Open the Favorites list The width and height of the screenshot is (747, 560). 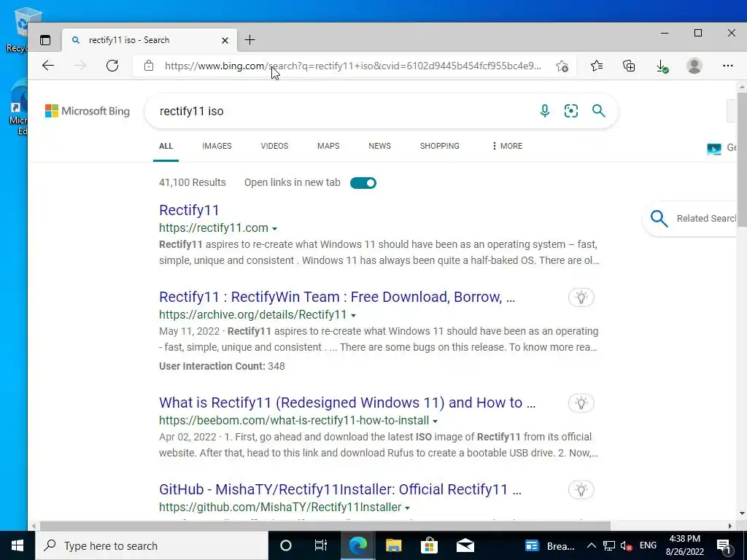click(597, 66)
